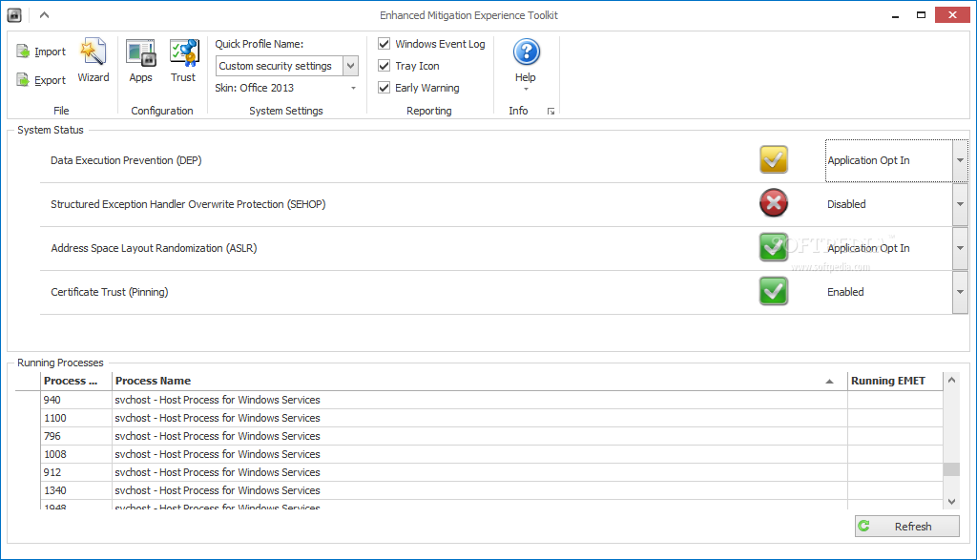The image size is (977, 560).
Task: Open the Help dropdown arrow below Help
Action: pos(526,89)
